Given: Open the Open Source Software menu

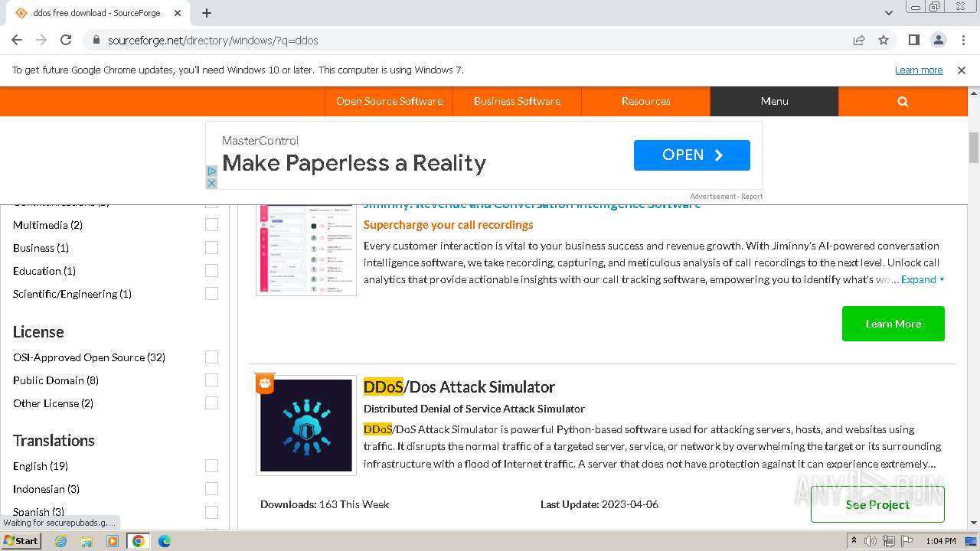Looking at the screenshot, I should [389, 101].
